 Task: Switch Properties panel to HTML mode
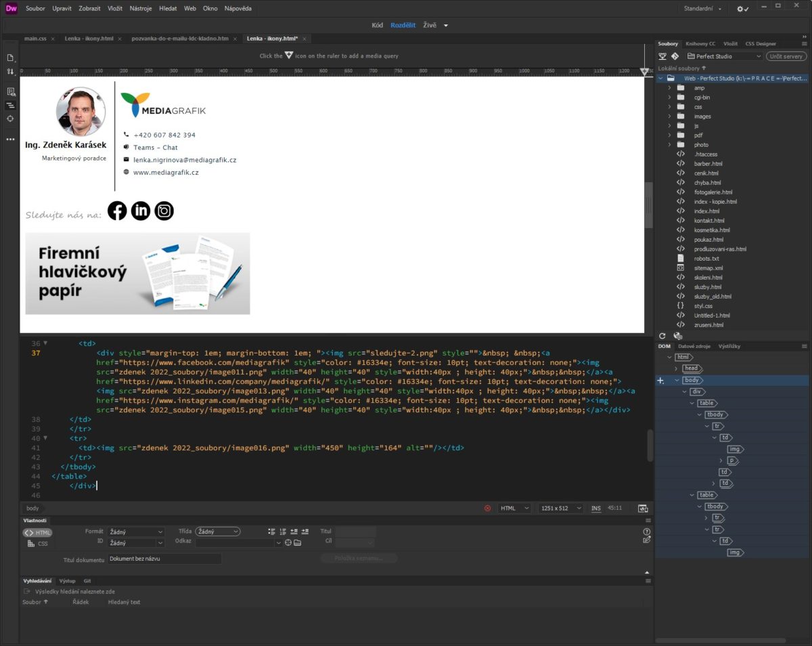pyautogui.click(x=38, y=533)
